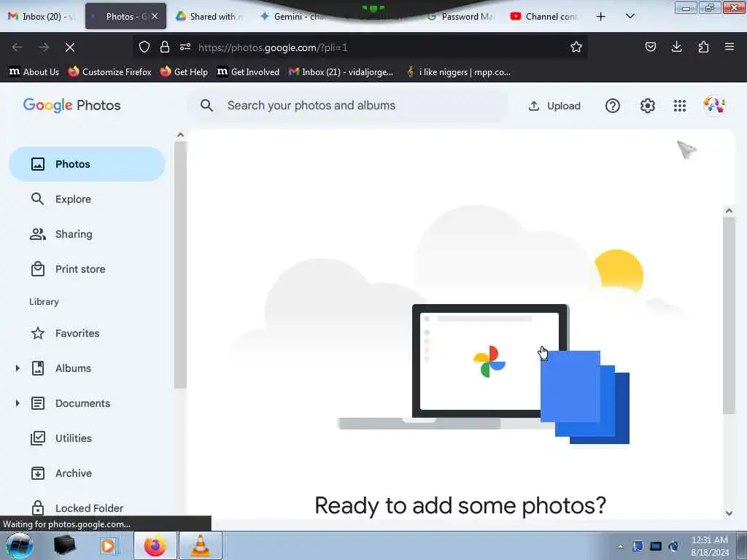Switch to the Gmail Inbox (20) tab

[42, 17]
